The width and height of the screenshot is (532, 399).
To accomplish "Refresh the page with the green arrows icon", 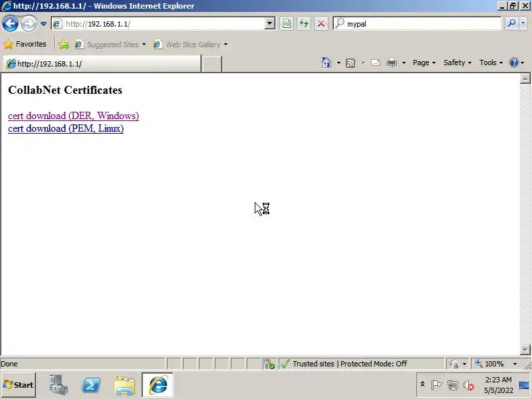I will click(x=304, y=24).
